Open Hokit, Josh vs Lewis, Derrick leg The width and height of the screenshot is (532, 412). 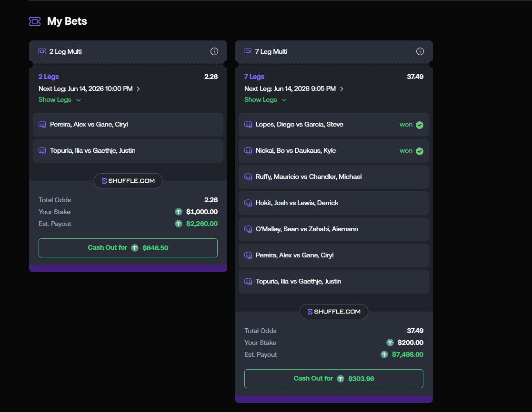333,203
